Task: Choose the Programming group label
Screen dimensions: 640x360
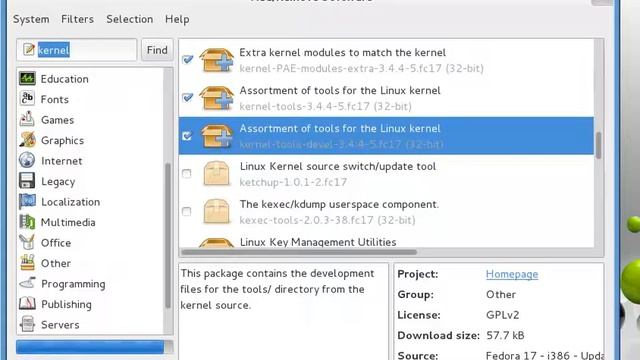Action: (73, 284)
